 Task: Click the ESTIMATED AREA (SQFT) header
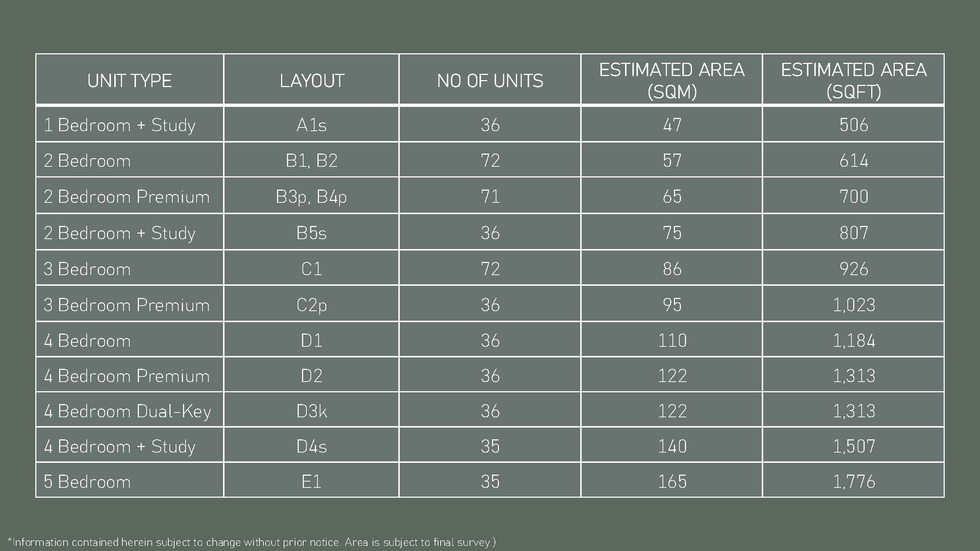[x=854, y=80]
